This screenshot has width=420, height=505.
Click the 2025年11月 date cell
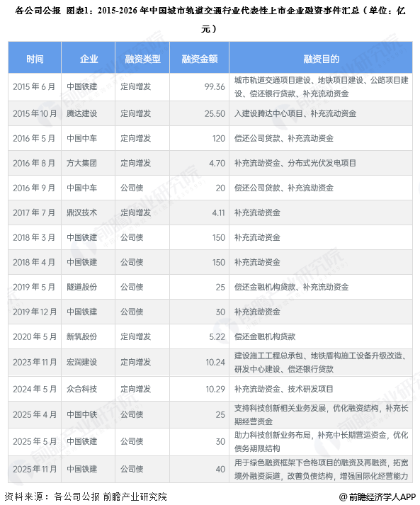click(x=35, y=469)
